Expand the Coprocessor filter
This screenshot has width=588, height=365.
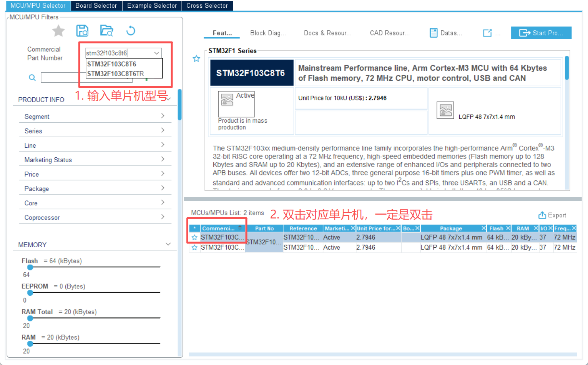click(x=163, y=217)
